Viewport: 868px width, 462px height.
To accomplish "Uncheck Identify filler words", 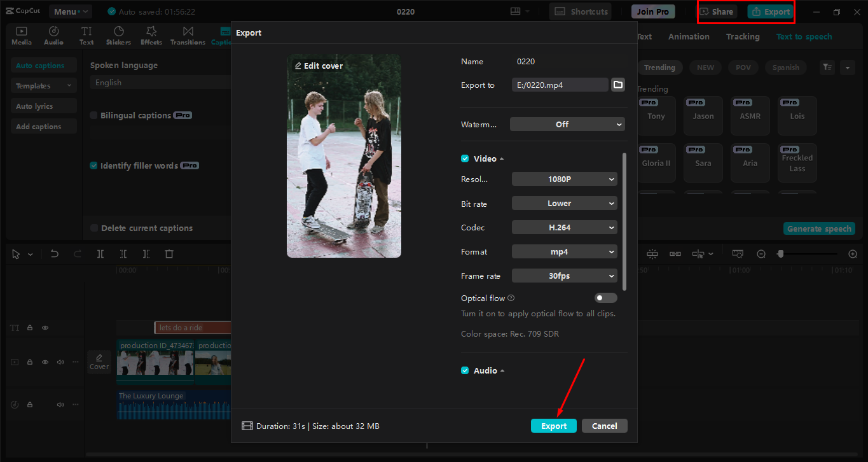I will [94, 166].
